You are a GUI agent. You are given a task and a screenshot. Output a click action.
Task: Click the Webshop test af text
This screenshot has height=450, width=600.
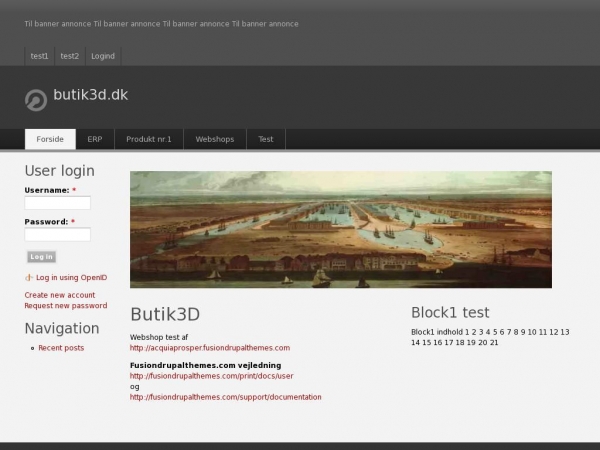point(159,337)
